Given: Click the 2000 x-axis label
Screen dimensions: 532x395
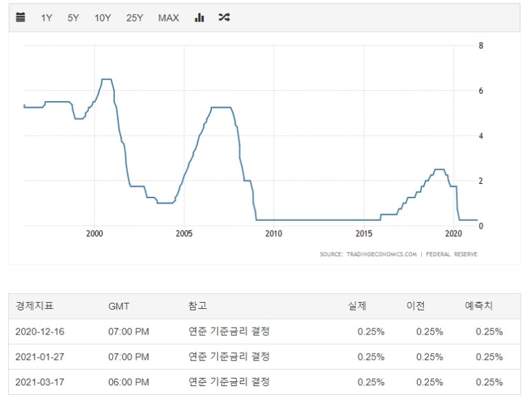Looking at the screenshot, I should (x=94, y=233).
